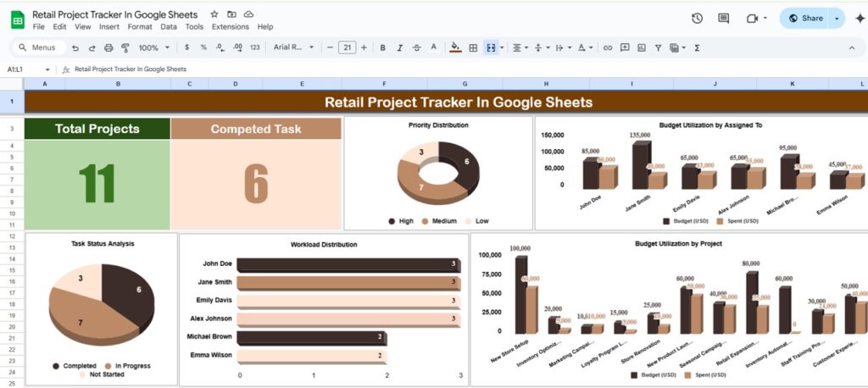
Task: Expand merge cells options arrow
Action: pos(502,48)
